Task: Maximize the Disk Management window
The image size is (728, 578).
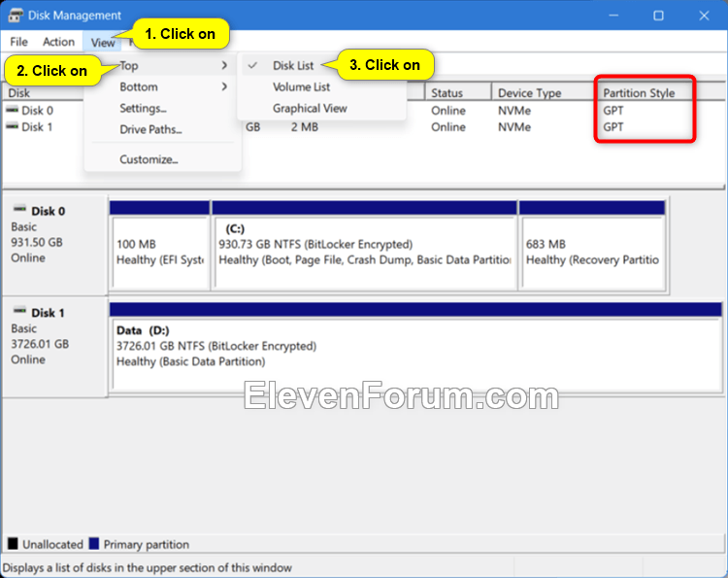Action: [x=658, y=16]
